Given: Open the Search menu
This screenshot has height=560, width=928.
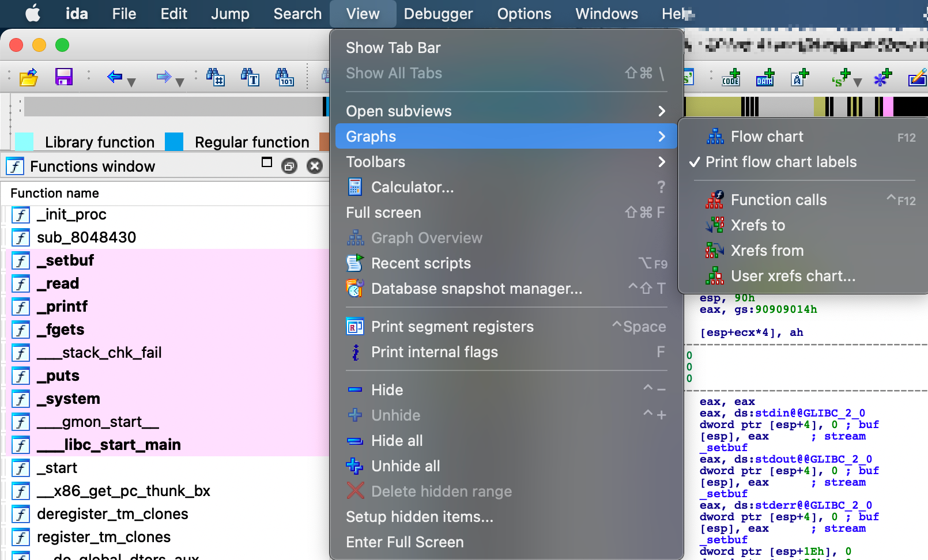Looking at the screenshot, I should pos(297,13).
